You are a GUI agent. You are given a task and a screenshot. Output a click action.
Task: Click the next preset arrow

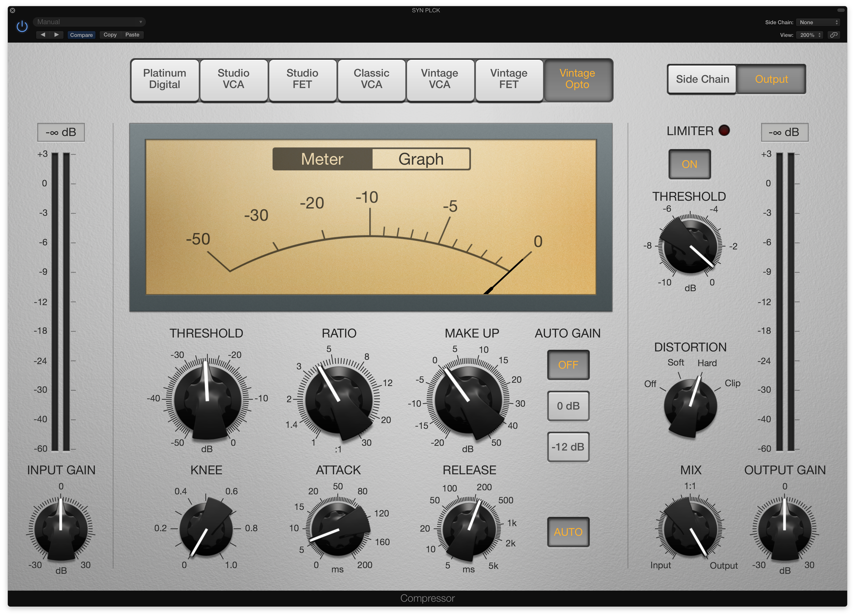tap(57, 35)
